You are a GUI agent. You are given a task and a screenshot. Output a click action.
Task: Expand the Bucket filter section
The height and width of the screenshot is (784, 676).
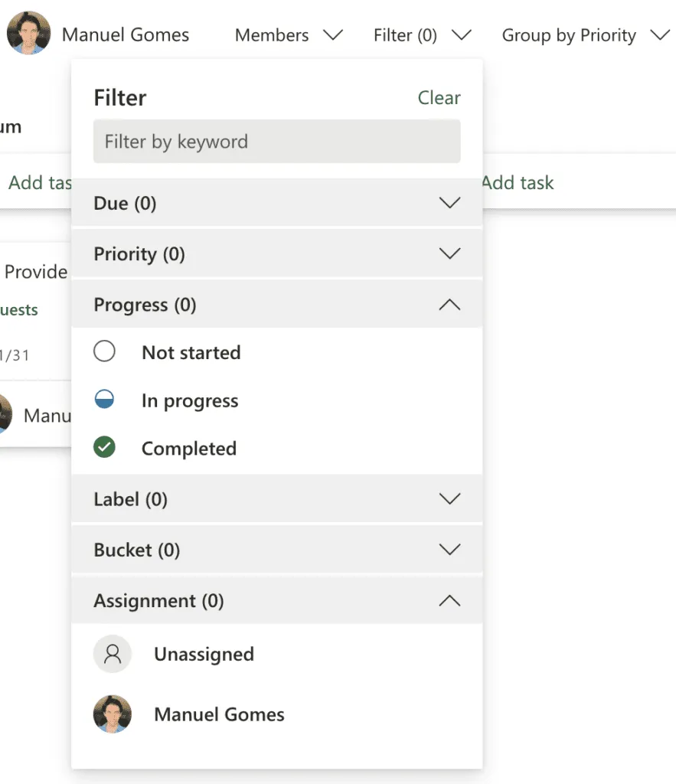coord(276,550)
